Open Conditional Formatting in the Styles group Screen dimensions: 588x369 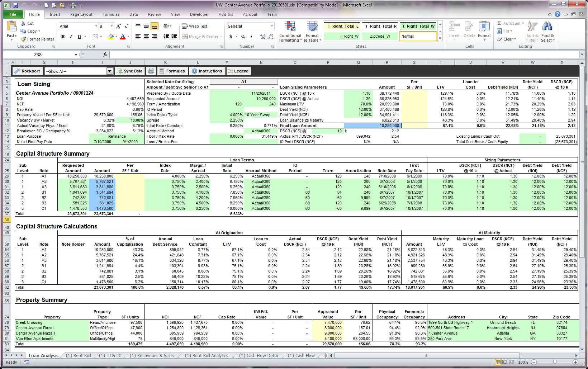click(290, 32)
